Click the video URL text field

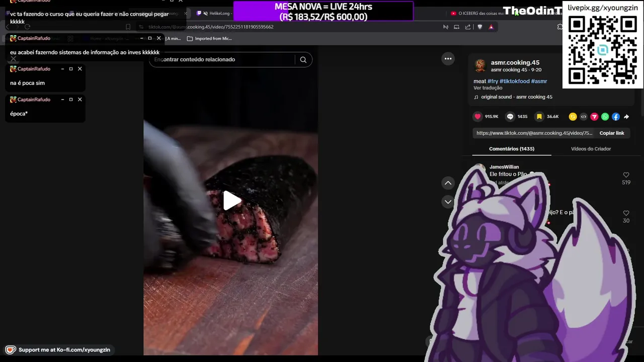coord(534,133)
